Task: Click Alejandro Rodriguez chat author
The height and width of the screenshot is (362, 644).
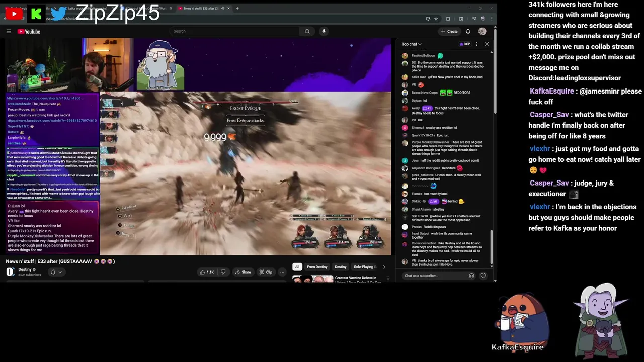Action: (x=426, y=168)
